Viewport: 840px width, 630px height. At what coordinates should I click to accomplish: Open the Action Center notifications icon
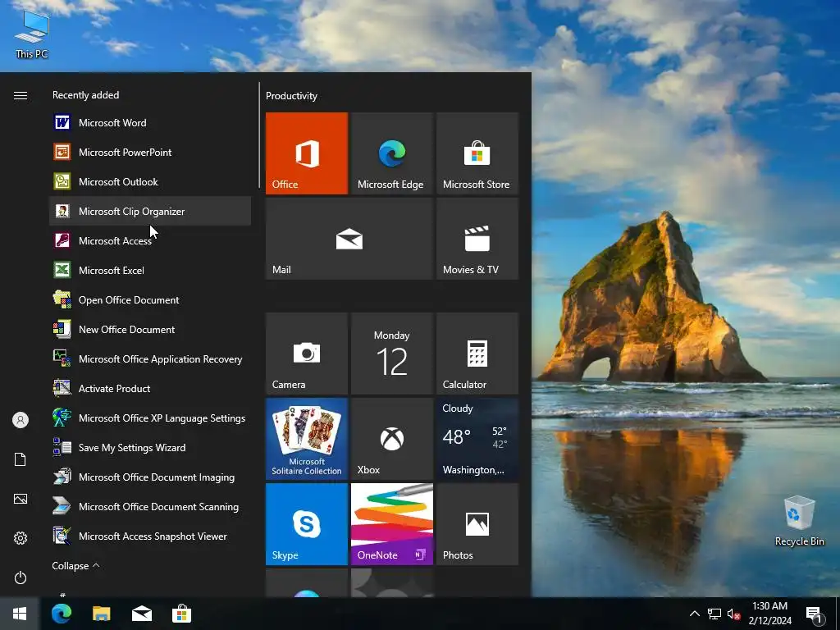(x=815, y=614)
